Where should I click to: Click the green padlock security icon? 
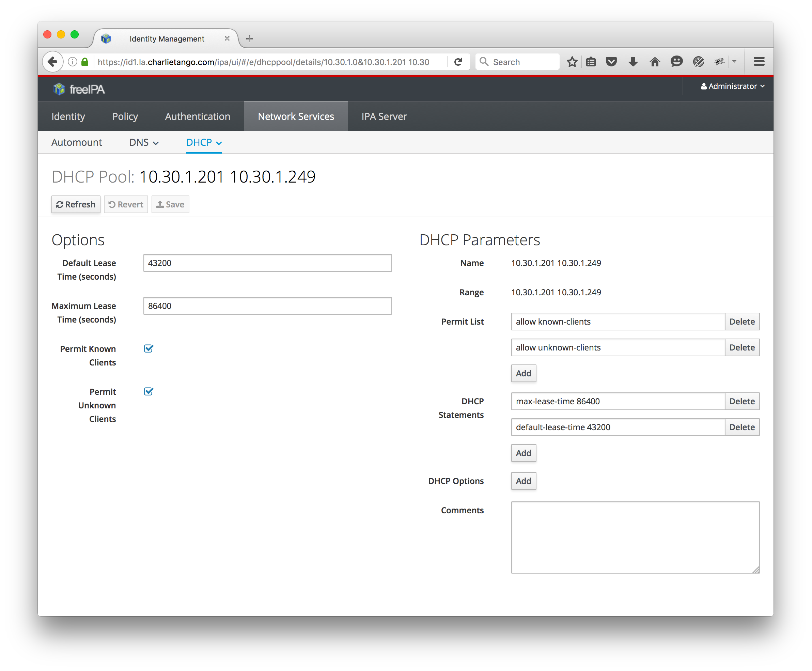point(84,62)
